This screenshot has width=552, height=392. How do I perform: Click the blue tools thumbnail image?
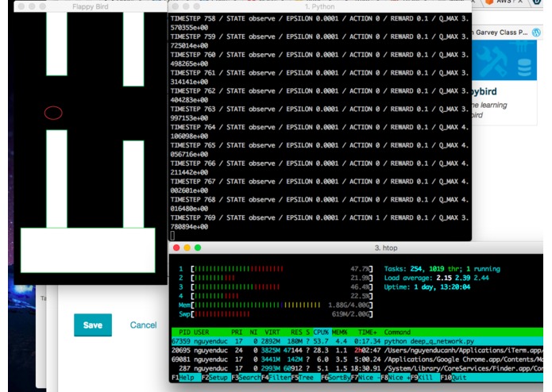[504, 60]
